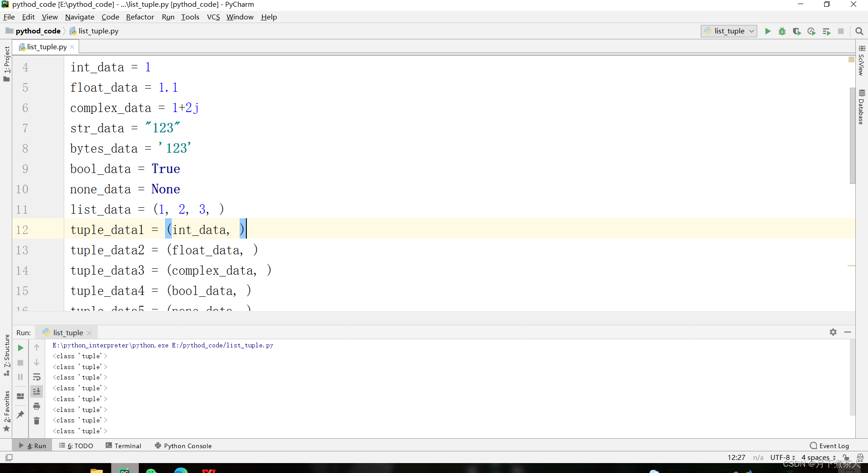Open the View menu
This screenshot has height=473, width=868.
[x=50, y=17]
